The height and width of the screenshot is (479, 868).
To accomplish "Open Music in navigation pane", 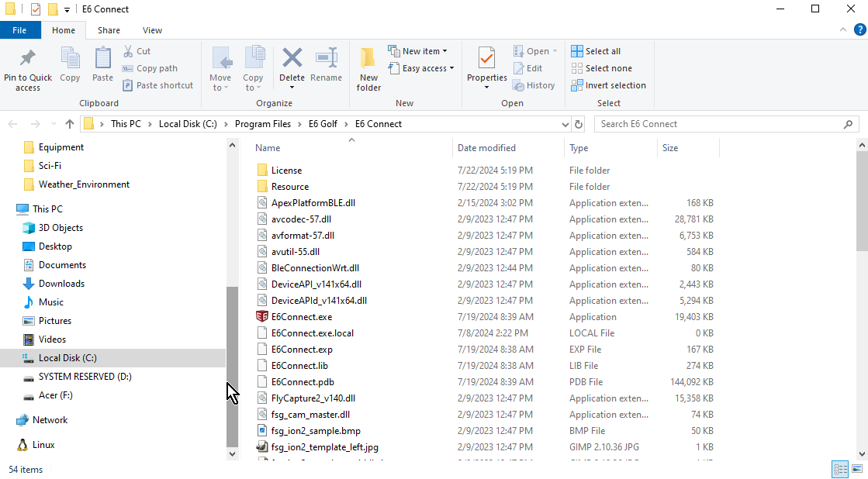I will pyautogui.click(x=51, y=302).
